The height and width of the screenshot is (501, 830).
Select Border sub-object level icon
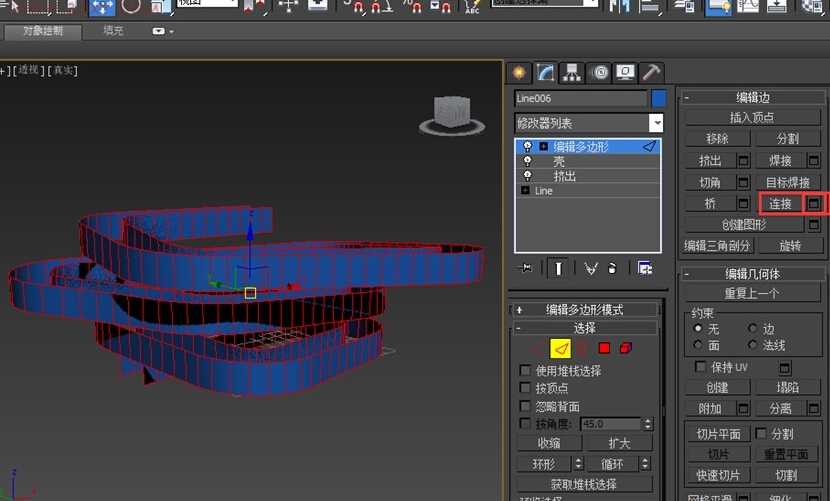point(582,348)
